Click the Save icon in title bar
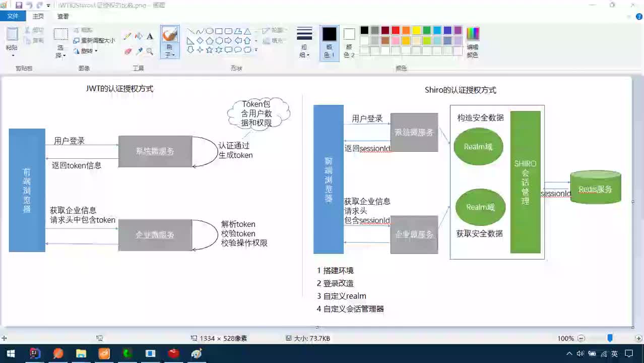644x363 pixels. pyautogui.click(x=19, y=5)
